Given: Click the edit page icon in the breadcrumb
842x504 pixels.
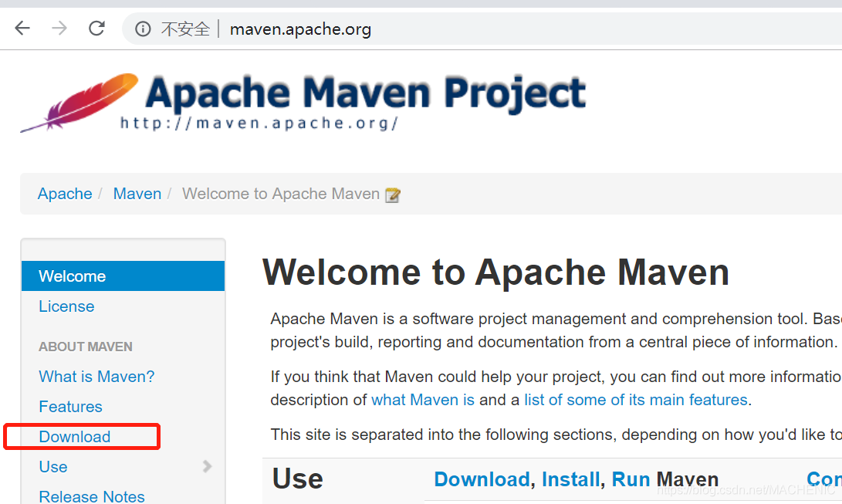Looking at the screenshot, I should point(393,194).
